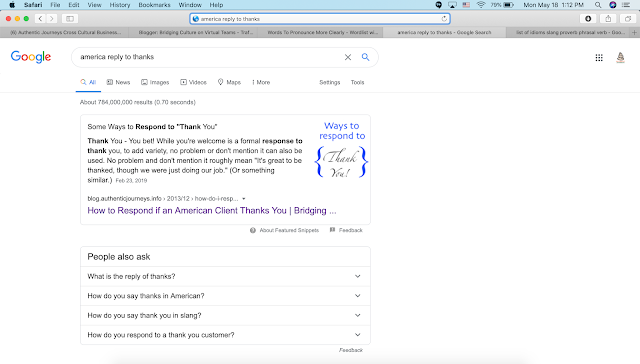The image size is (640, 364).
Task: Expand 'How do you say thank you in slang?'
Action: click(225, 315)
